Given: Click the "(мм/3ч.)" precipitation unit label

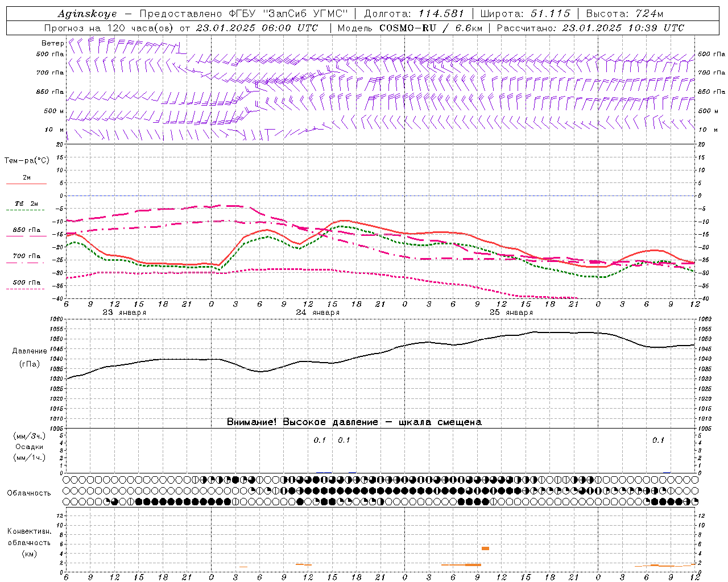Looking at the screenshot, I should tap(30, 436).
